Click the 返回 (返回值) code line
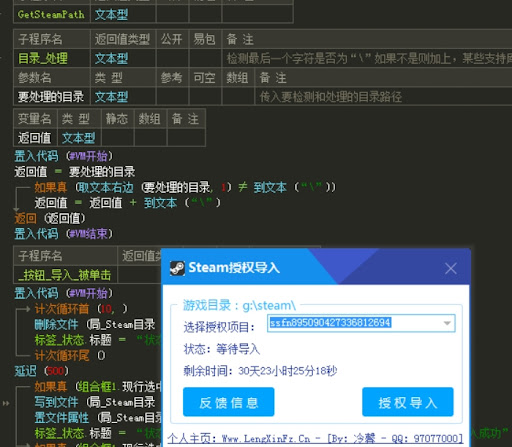The height and width of the screenshot is (447, 512). tap(50, 218)
